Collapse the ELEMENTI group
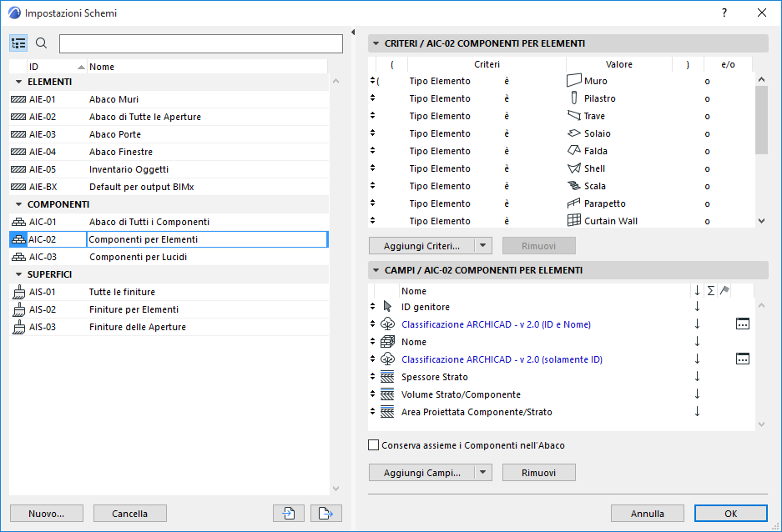782x532 pixels. [19, 82]
